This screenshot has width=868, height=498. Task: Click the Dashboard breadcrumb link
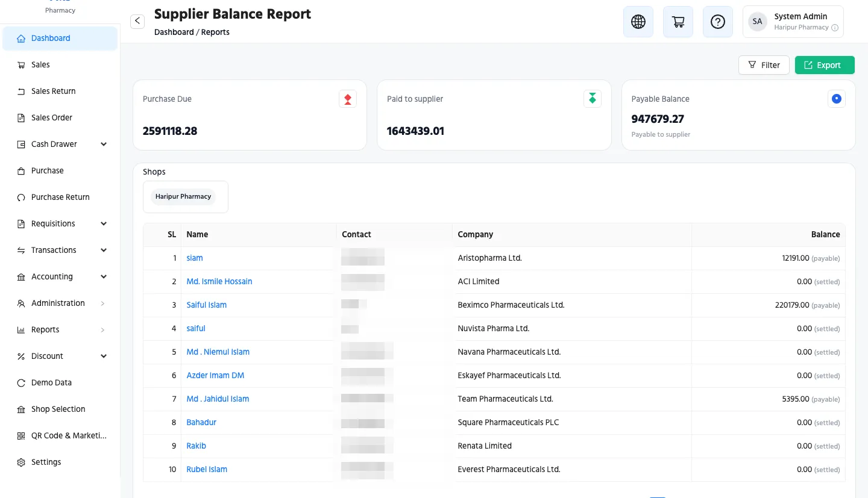tap(174, 33)
